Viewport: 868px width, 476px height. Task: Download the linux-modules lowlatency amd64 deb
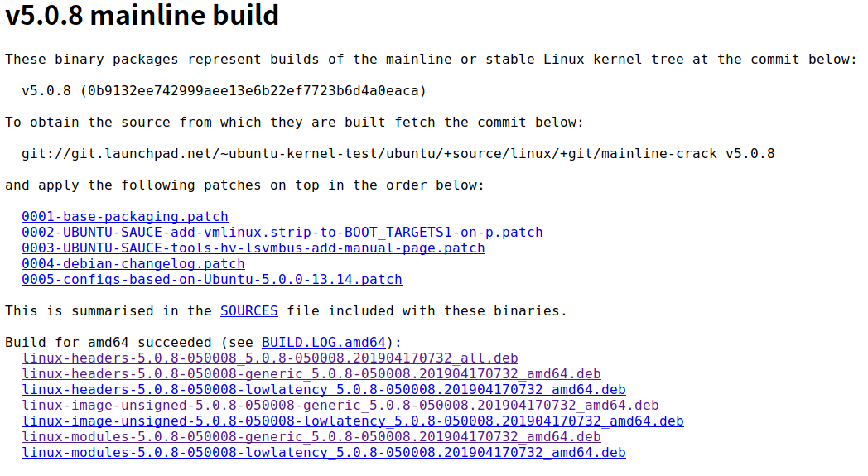(323, 453)
